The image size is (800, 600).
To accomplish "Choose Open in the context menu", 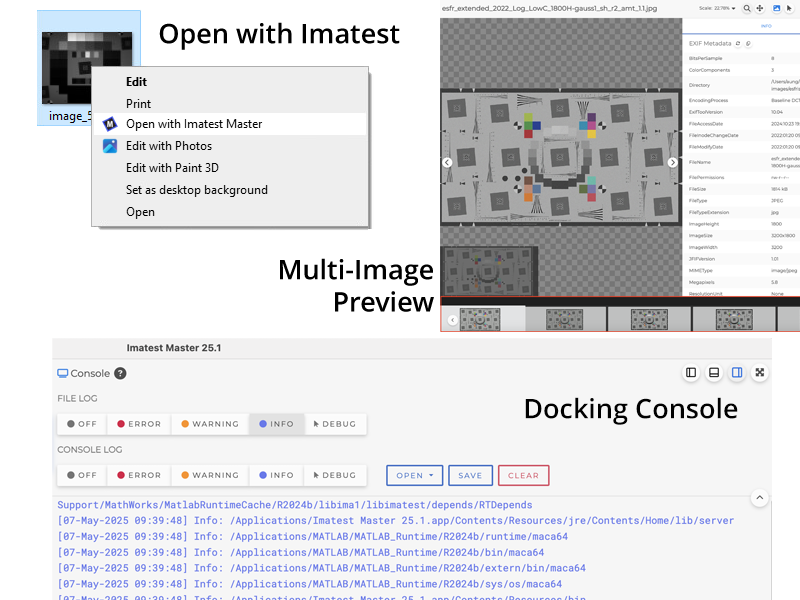I will (x=231, y=212).
